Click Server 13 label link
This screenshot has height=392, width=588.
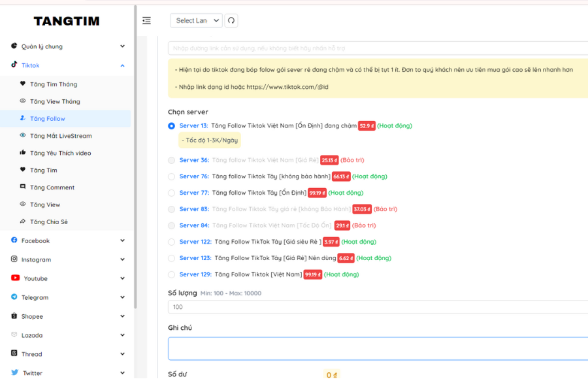(x=193, y=125)
